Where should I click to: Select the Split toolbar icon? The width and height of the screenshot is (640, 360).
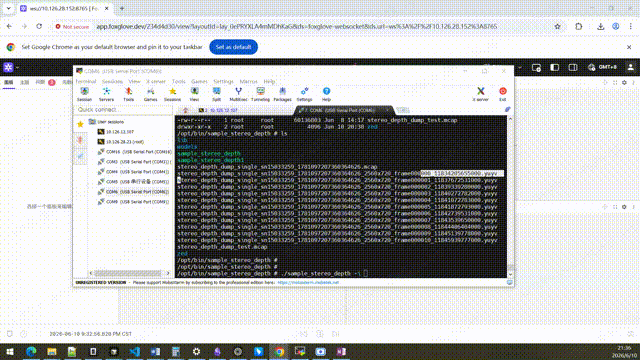(216, 94)
